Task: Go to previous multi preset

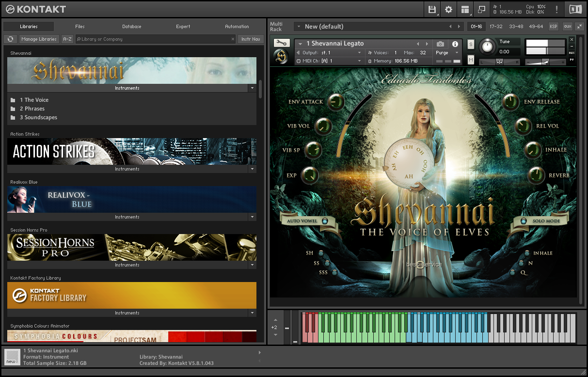Action: click(451, 26)
